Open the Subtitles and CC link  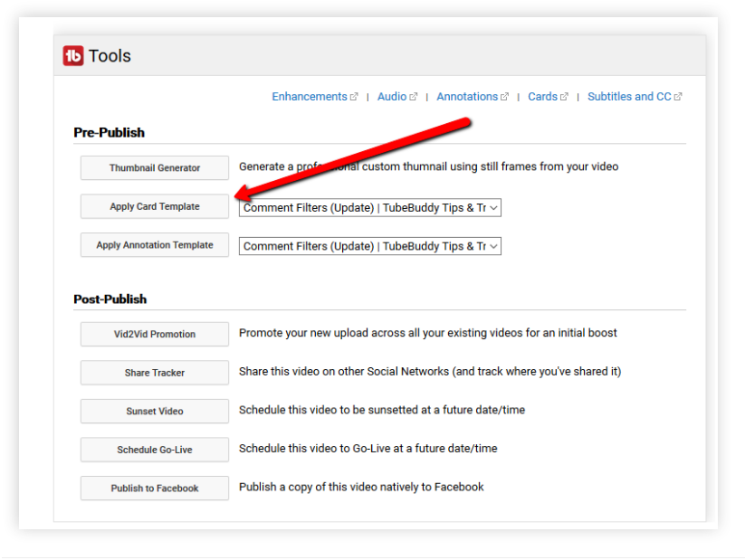coord(628,96)
